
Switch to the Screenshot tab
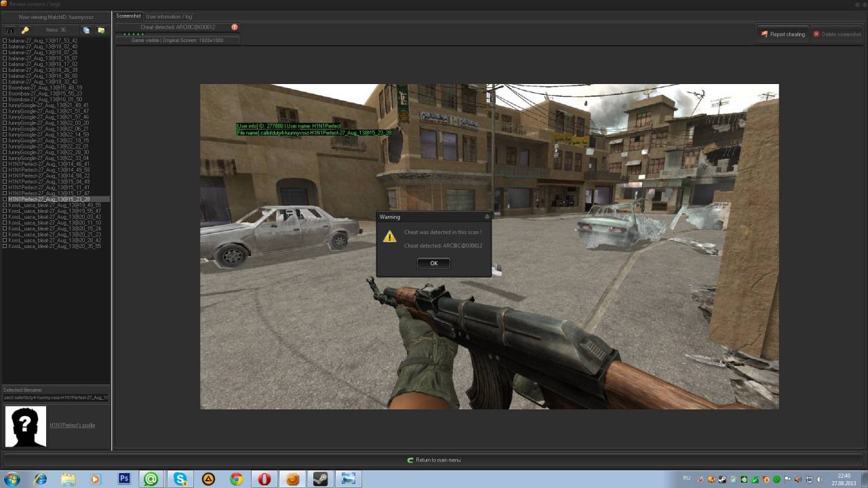click(x=128, y=16)
